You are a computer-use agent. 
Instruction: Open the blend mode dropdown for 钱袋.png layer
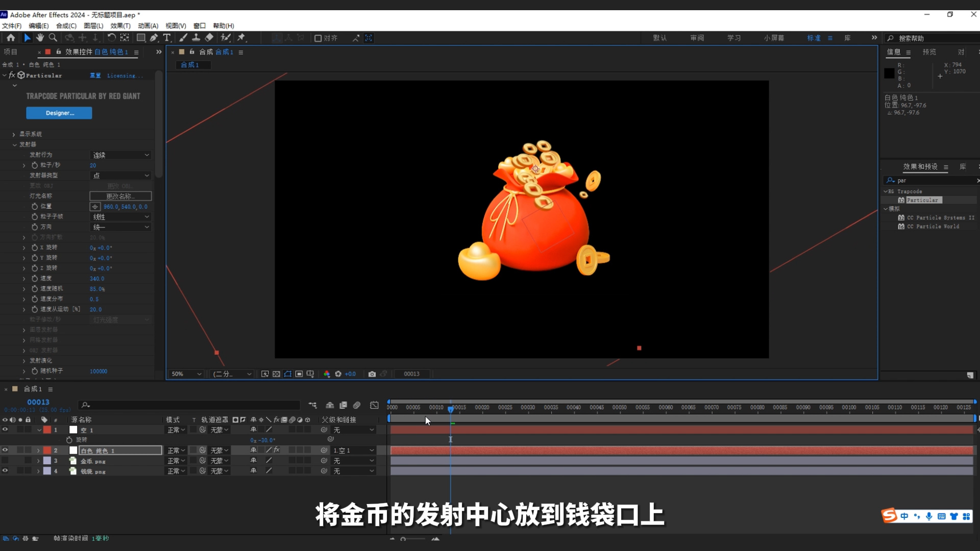pyautogui.click(x=176, y=471)
